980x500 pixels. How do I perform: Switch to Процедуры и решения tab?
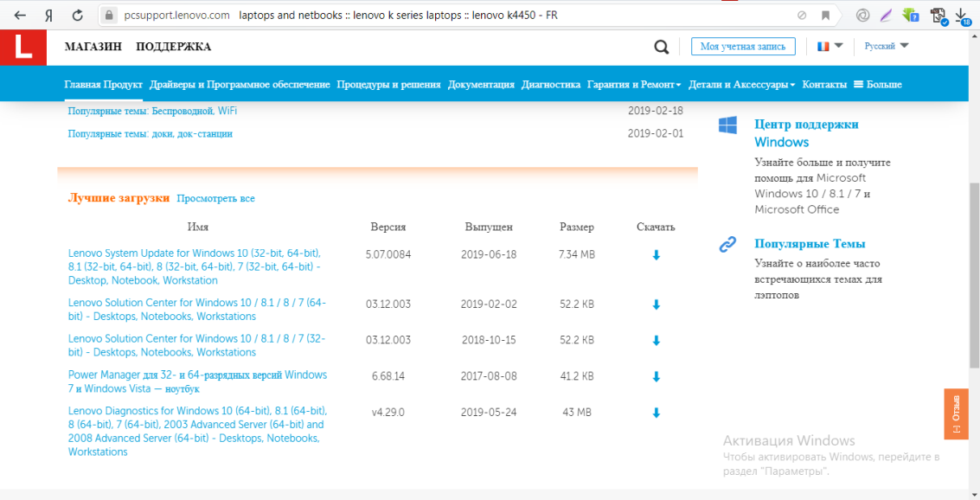pos(388,85)
